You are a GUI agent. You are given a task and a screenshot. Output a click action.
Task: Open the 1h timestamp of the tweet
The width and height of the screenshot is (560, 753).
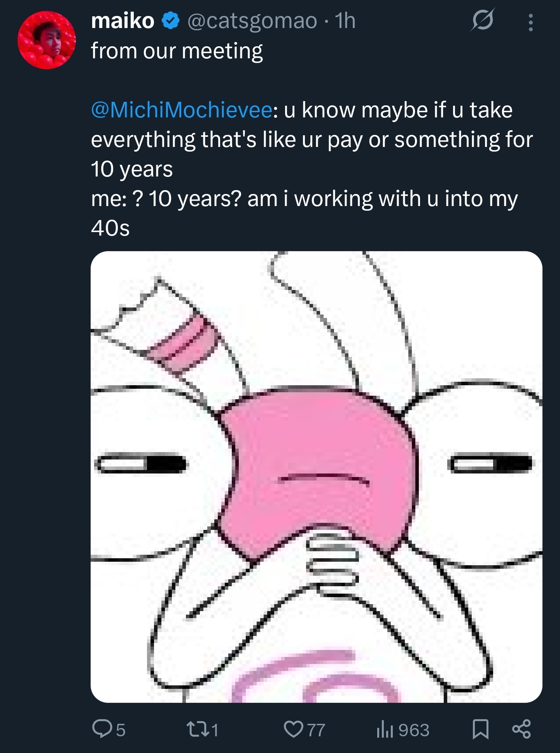[345, 21]
